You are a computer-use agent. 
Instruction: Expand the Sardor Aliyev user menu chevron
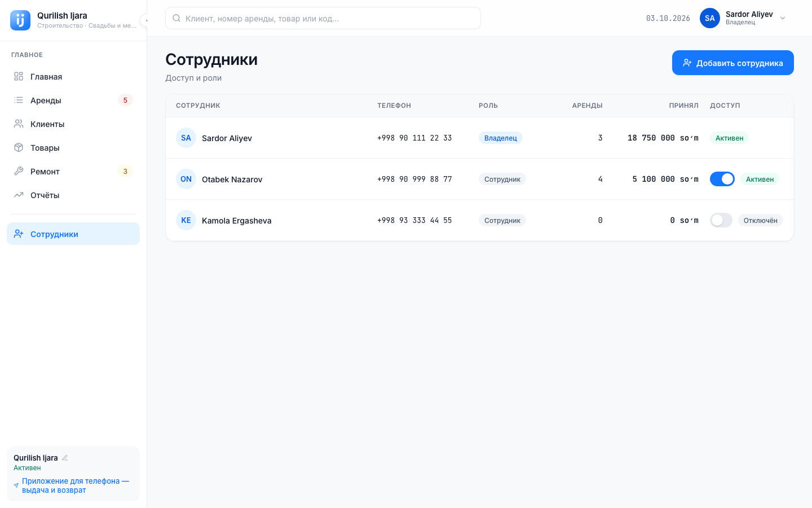click(783, 18)
